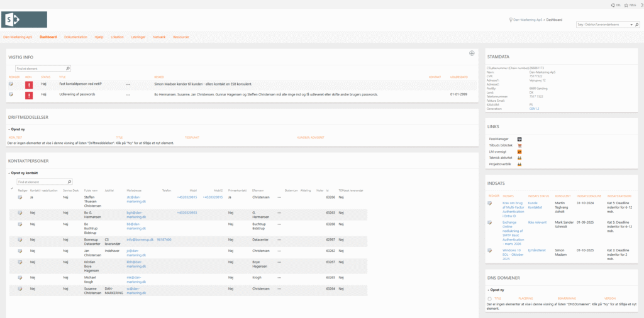Click the red alert icon for Udlevering af passwords

tap(29, 95)
